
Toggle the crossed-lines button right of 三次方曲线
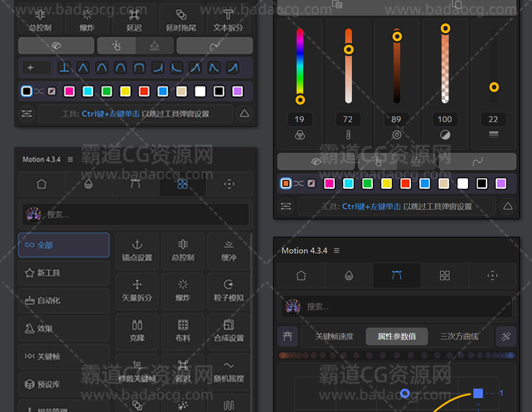[506, 336]
